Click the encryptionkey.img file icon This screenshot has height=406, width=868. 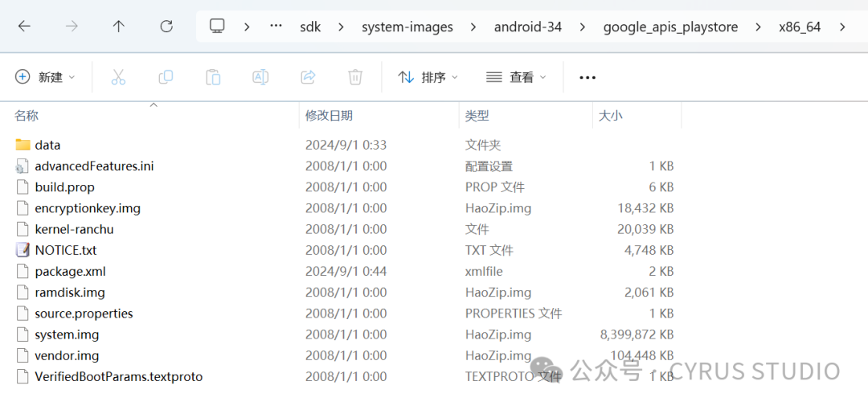pyautogui.click(x=23, y=208)
